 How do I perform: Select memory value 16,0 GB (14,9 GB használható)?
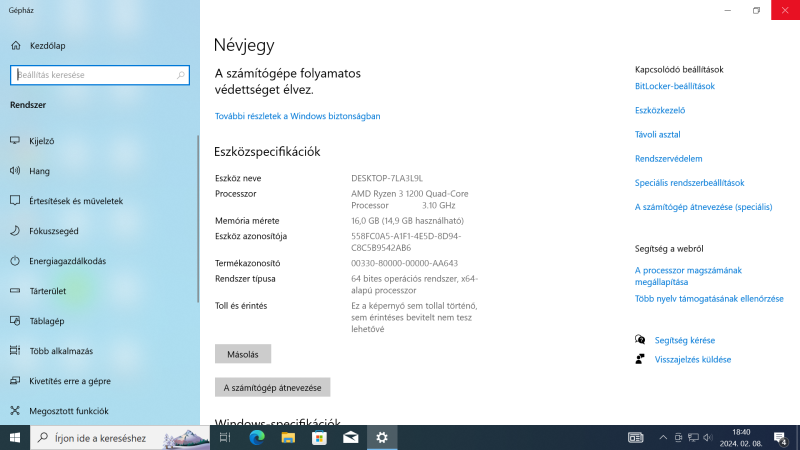point(407,221)
